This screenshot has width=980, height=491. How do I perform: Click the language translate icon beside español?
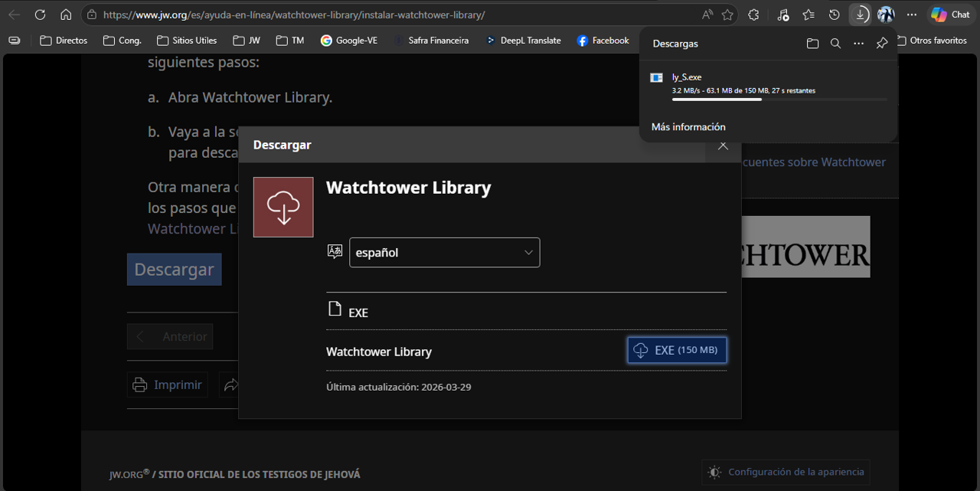[335, 252]
